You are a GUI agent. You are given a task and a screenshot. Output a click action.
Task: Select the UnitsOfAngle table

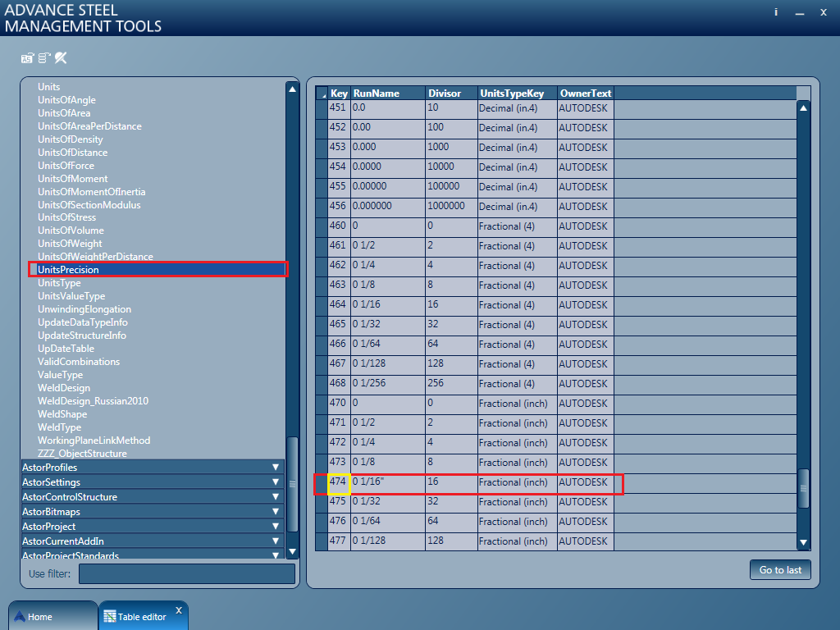[x=67, y=99]
